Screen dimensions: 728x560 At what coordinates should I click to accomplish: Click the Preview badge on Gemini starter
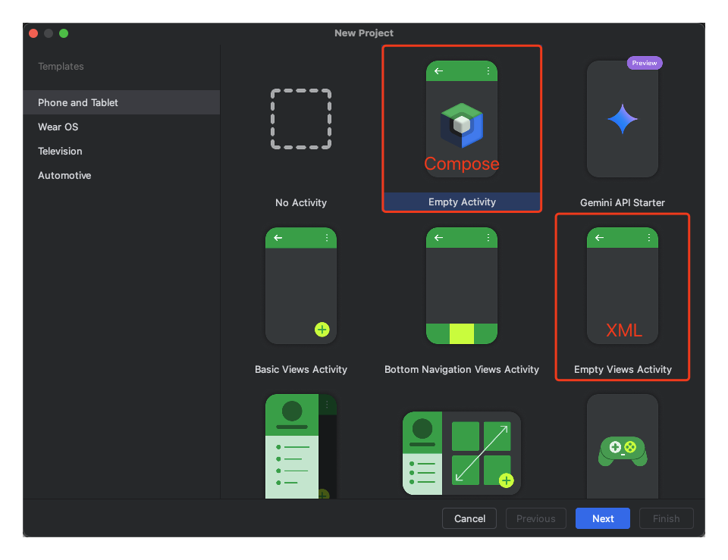coord(645,63)
